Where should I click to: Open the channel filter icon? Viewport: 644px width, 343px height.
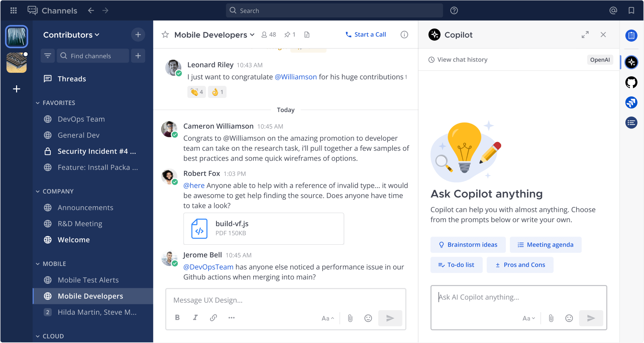tap(48, 56)
